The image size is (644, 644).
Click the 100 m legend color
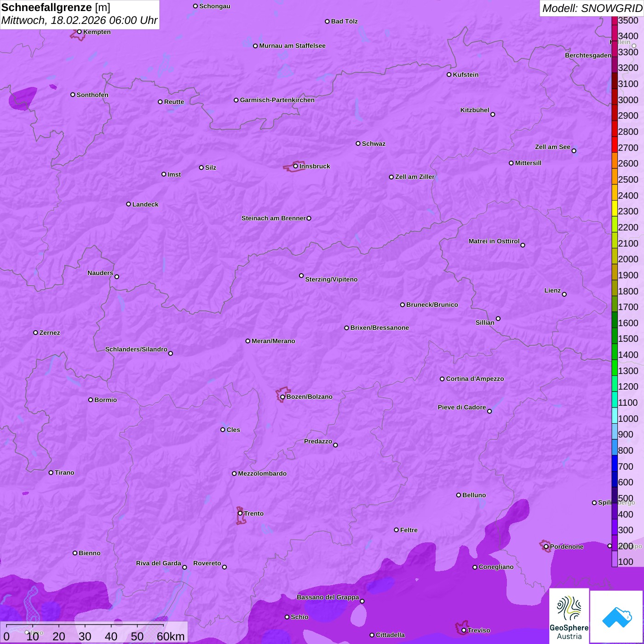coord(615,559)
